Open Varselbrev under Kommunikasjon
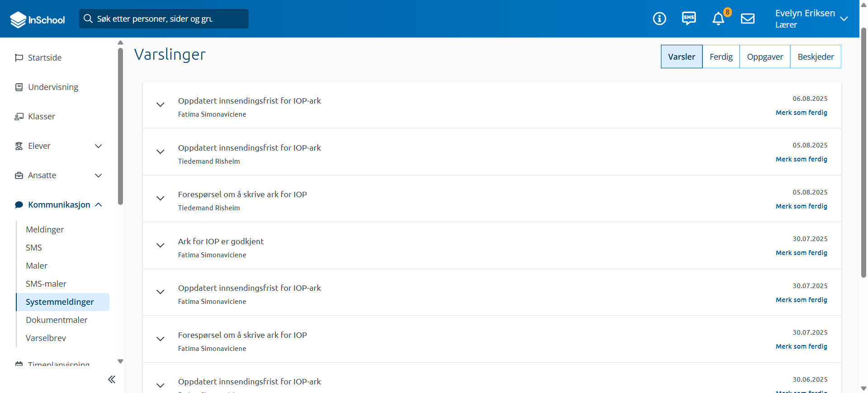Screen dimensions: 868x393 tap(46, 338)
